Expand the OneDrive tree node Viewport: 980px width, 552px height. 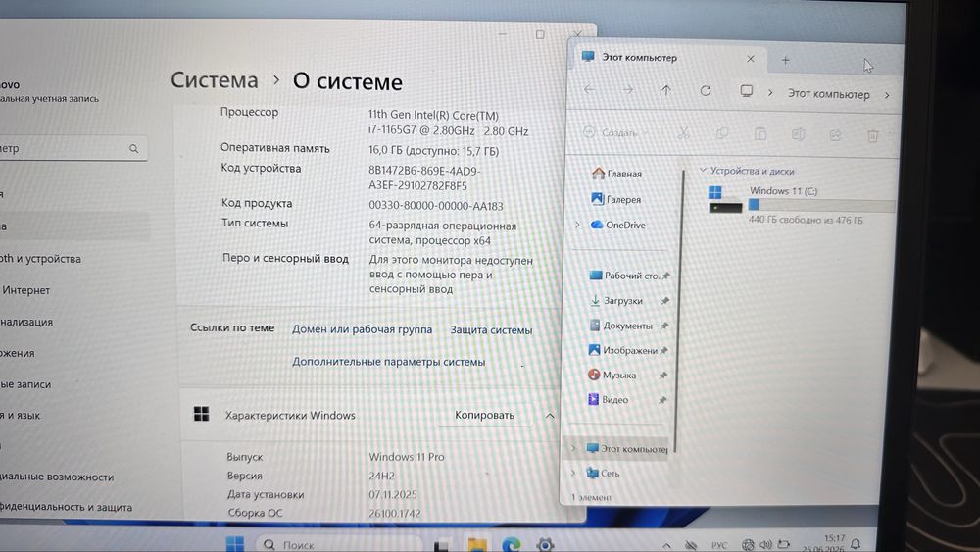[577, 225]
